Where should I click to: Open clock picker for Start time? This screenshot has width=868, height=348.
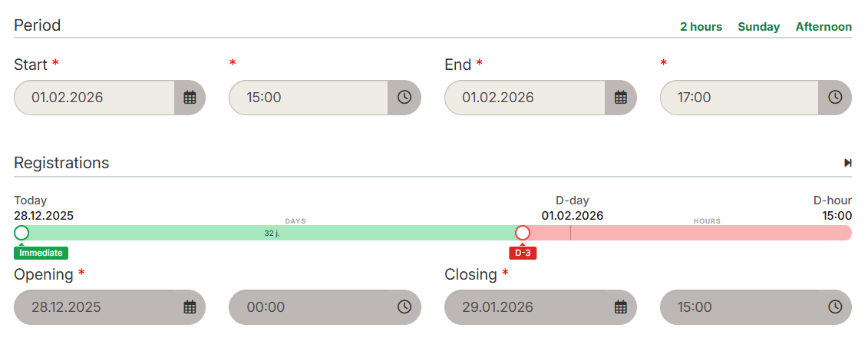tap(404, 98)
